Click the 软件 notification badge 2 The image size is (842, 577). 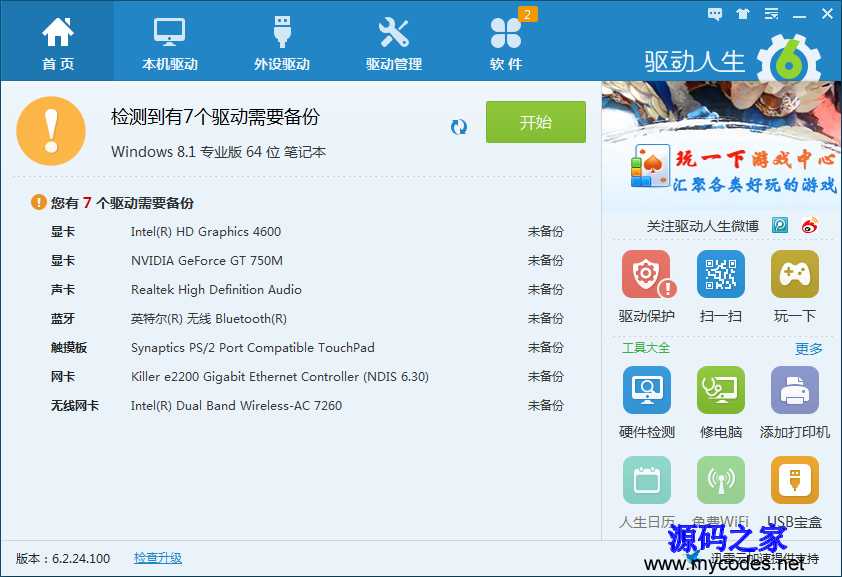click(527, 14)
